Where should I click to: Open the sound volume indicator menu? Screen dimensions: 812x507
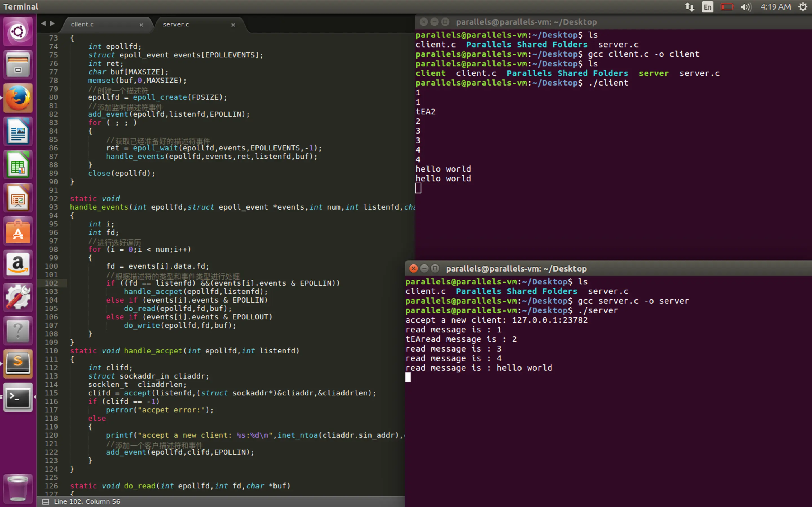coord(745,7)
